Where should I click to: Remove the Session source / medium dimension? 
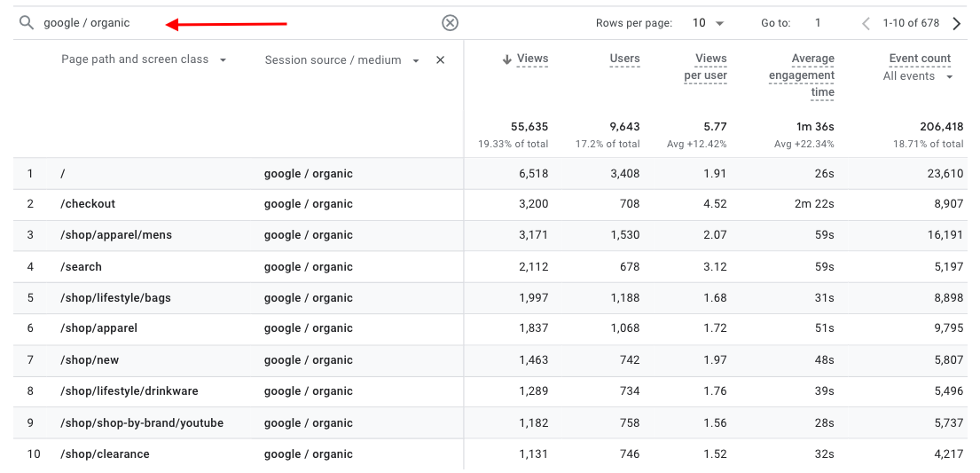click(440, 60)
